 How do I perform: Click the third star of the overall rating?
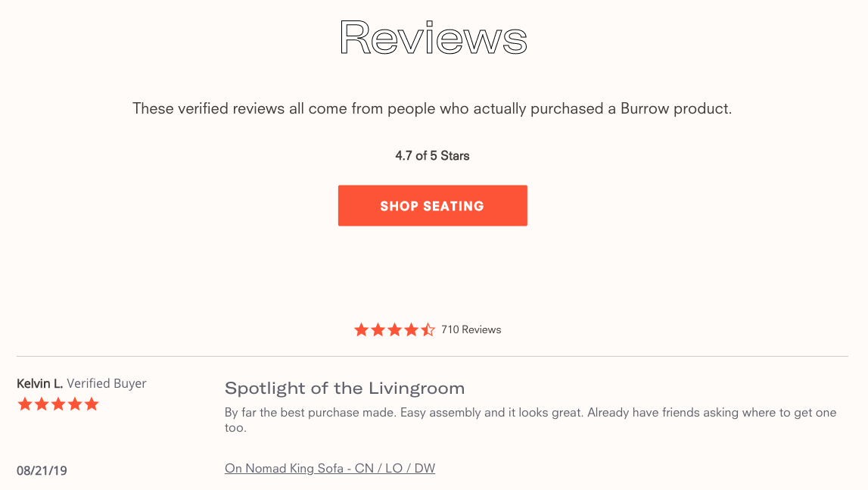[x=395, y=329]
